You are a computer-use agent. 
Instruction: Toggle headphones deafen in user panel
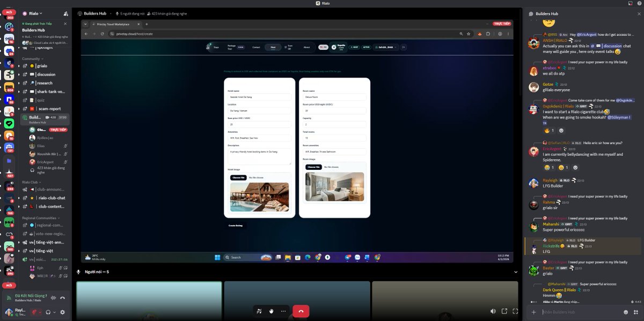[x=48, y=312]
